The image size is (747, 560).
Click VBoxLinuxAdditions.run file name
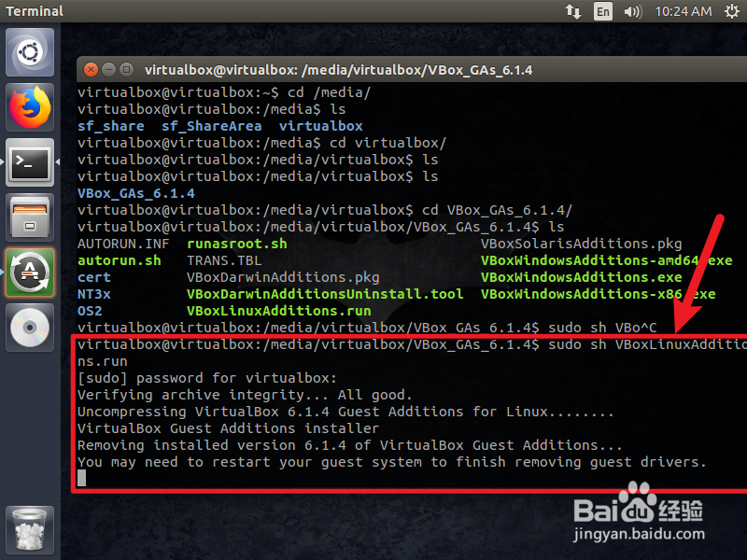[278, 311]
